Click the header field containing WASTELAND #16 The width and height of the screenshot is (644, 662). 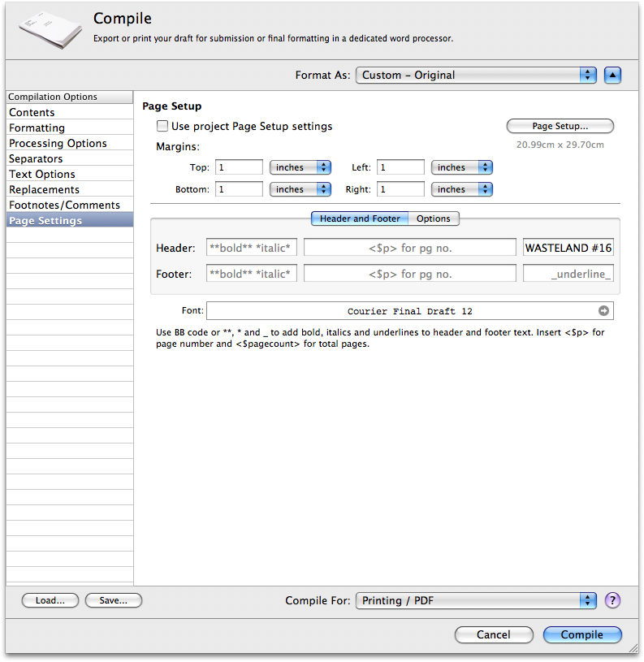click(568, 248)
